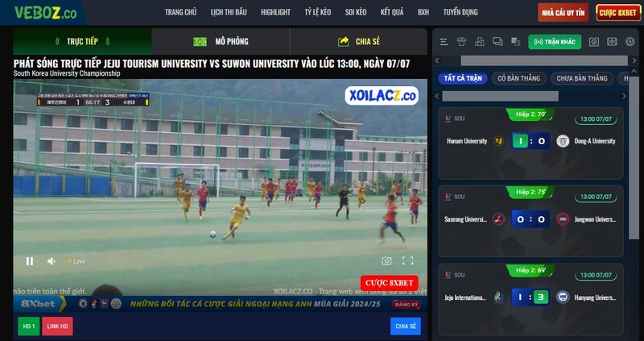
Task: Select the HD 1 stream link
Action: 29,326
